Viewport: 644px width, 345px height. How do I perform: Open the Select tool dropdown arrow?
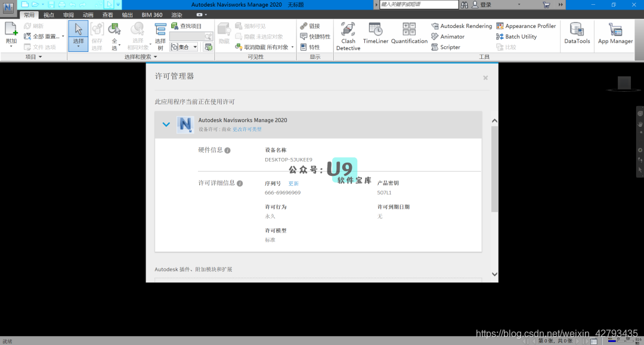[x=78, y=46]
